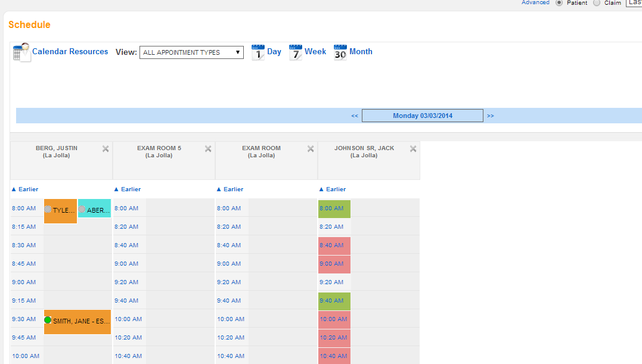Open the Advanced search link
This screenshot has height=364, width=642.
click(x=535, y=2)
